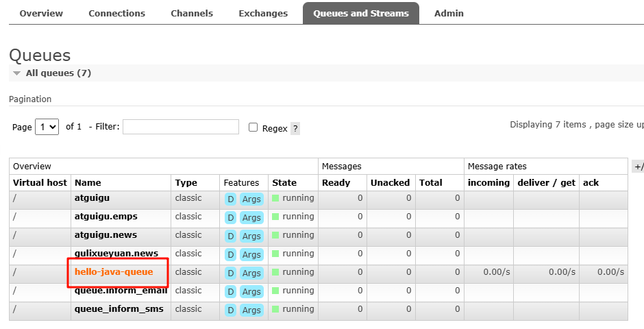The image size is (644, 329).
Task: Click D badge in atguigu.news row
Action: click(x=231, y=236)
